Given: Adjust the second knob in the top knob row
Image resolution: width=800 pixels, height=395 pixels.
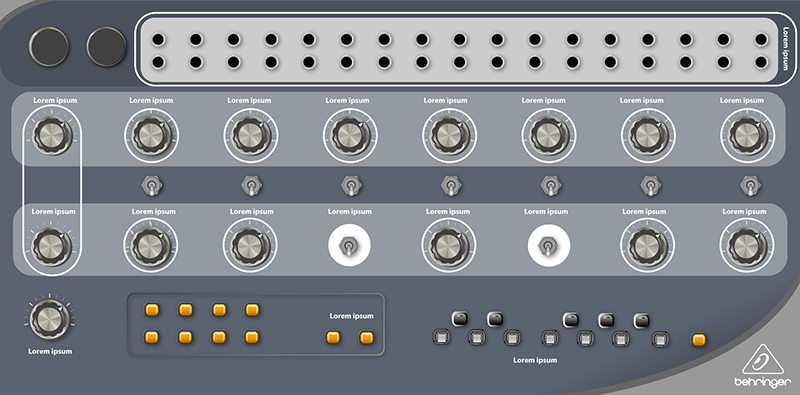Looking at the screenshot, I should tap(151, 136).
